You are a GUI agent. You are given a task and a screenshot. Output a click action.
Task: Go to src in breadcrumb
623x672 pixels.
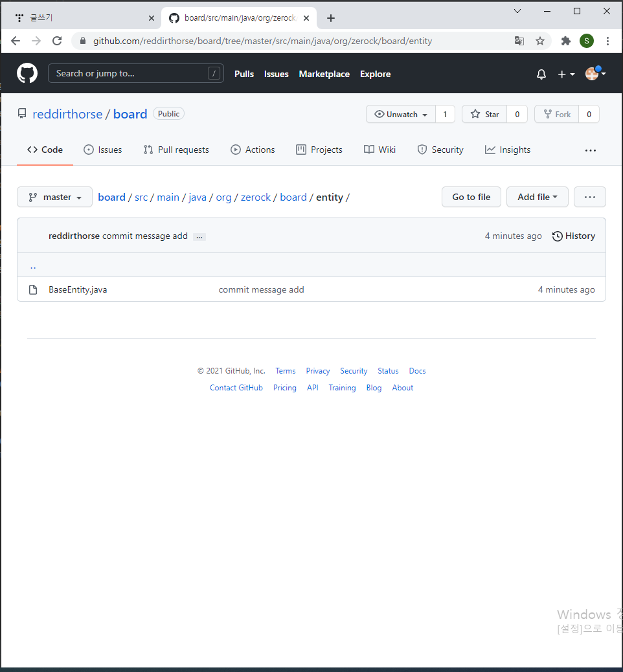(x=141, y=197)
